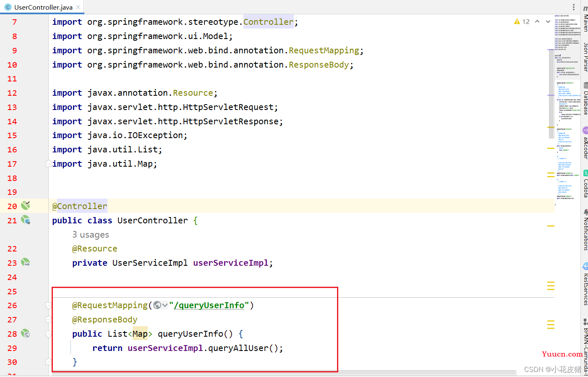The width and height of the screenshot is (588, 377).
Task: Click the request mapping gutter icon on line 28
Action: coord(26,334)
